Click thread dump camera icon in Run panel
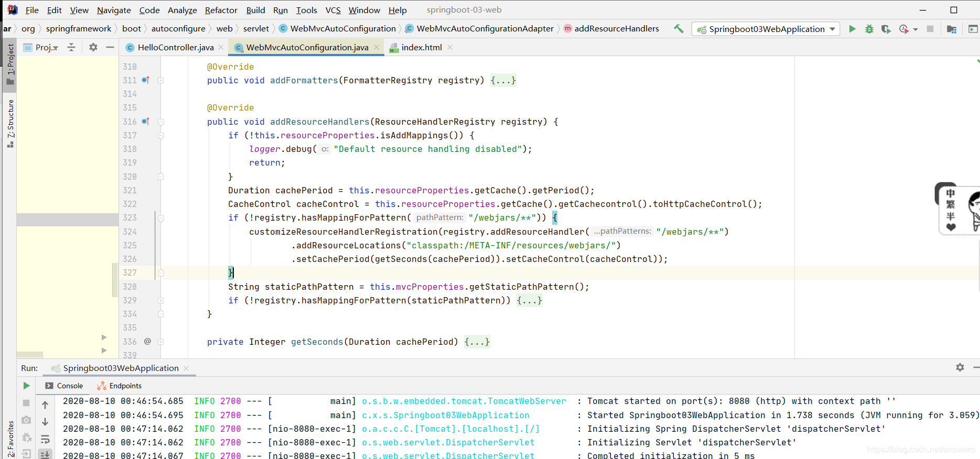Image resolution: width=980 pixels, height=459 pixels. [x=26, y=420]
